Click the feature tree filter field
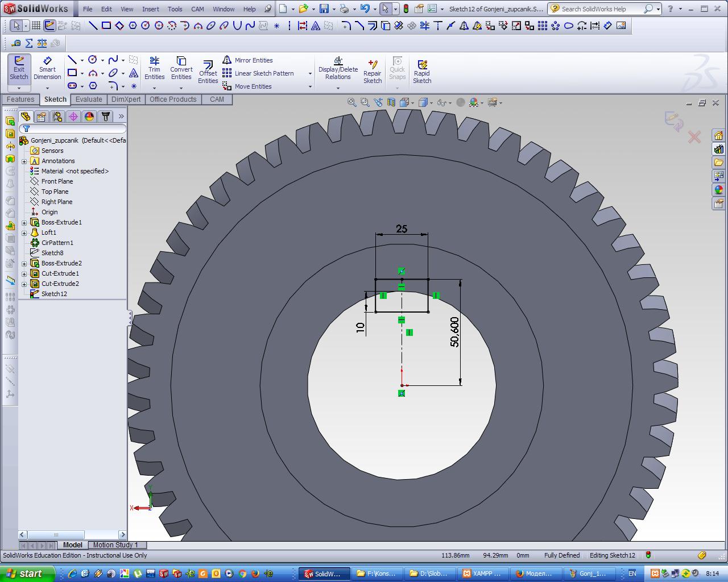 (73, 129)
